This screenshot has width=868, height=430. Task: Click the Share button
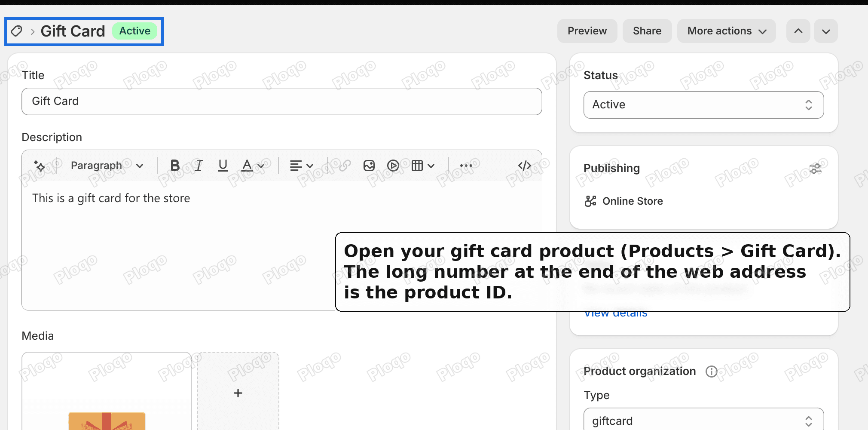647,31
